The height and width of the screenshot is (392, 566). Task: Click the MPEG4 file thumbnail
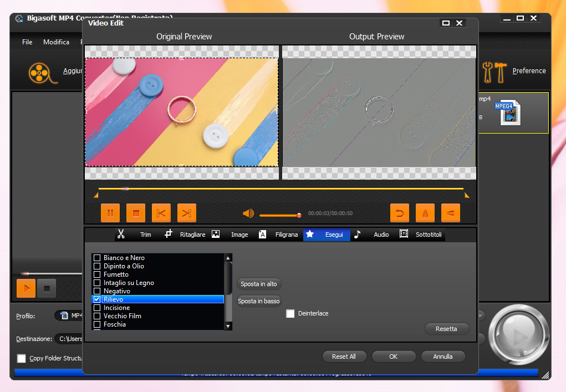(510, 113)
